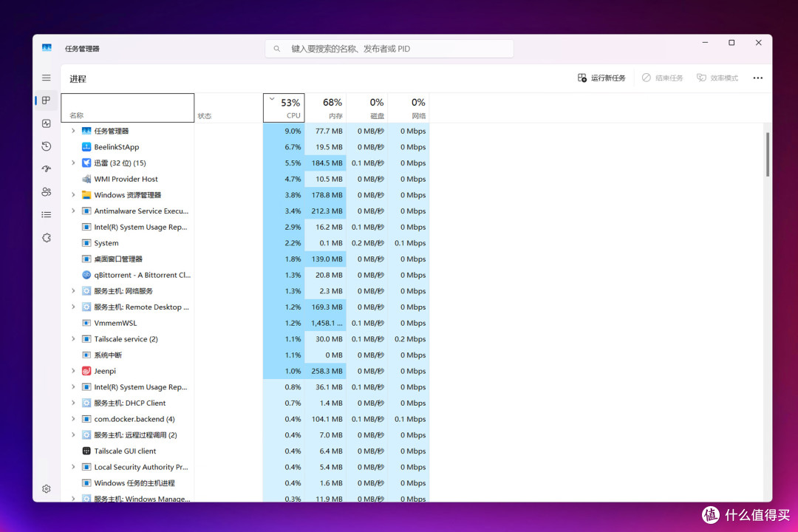Click the com.docker.backend process icon
This screenshot has width=798, height=532.
[86, 419]
